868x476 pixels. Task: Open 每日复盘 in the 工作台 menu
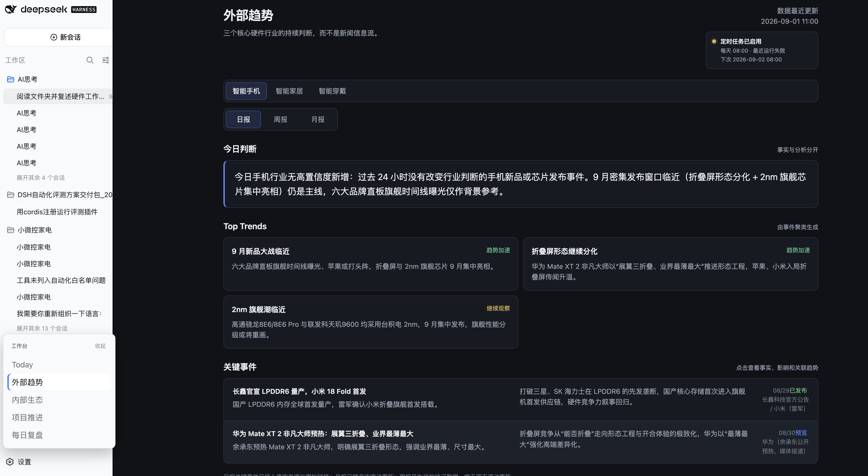pos(59,435)
